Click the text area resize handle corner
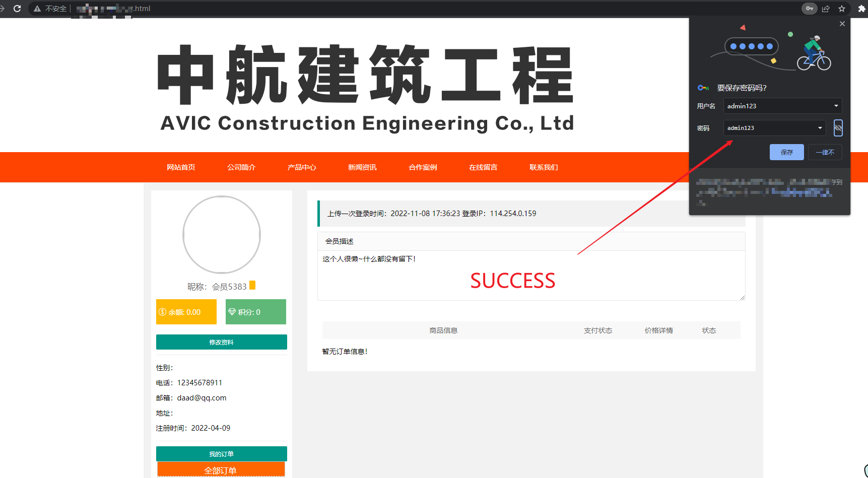Viewport: 868px width, 478px height. pos(742,298)
